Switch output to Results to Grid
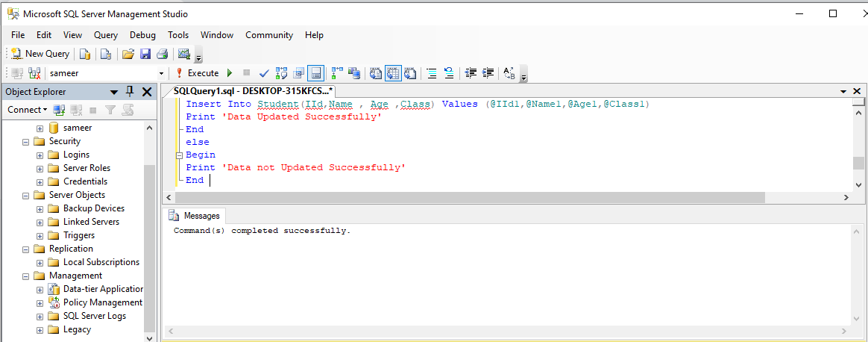The height and width of the screenshot is (342, 868). (x=393, y=73)
